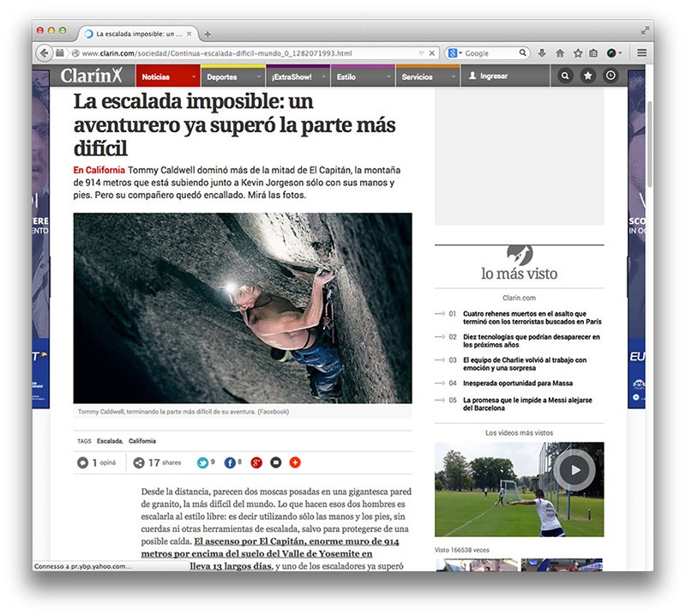Close the 'La escalada imposible' tab
This screenshot has width=686, height=616.
point(190,33)
